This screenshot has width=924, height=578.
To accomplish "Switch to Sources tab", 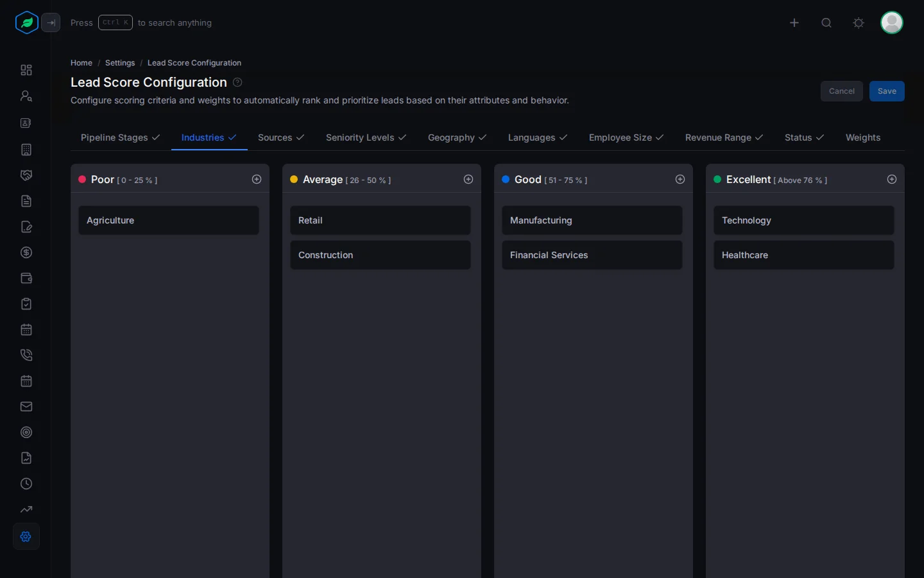I will tap(281, 137).
